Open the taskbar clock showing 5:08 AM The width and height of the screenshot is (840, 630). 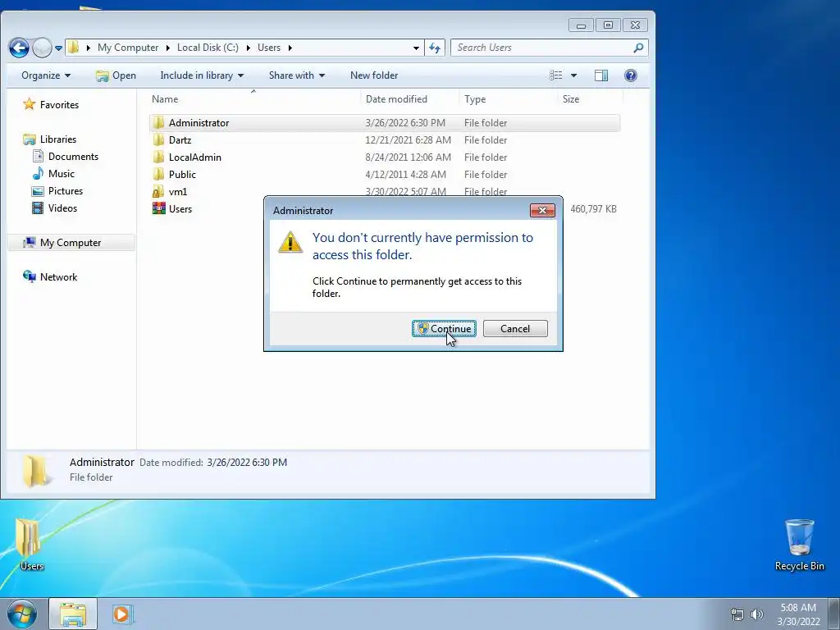pyautogui.click(x=798, y=614)
